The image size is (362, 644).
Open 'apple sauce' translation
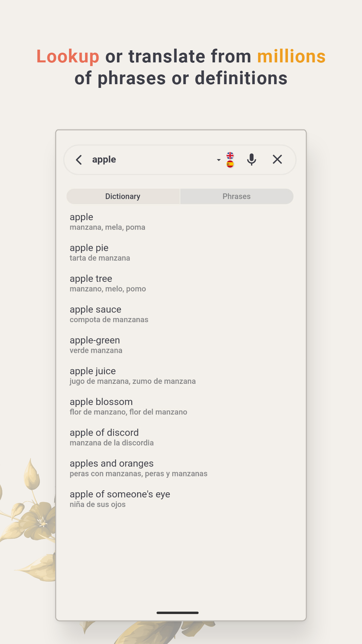(181, 314)
